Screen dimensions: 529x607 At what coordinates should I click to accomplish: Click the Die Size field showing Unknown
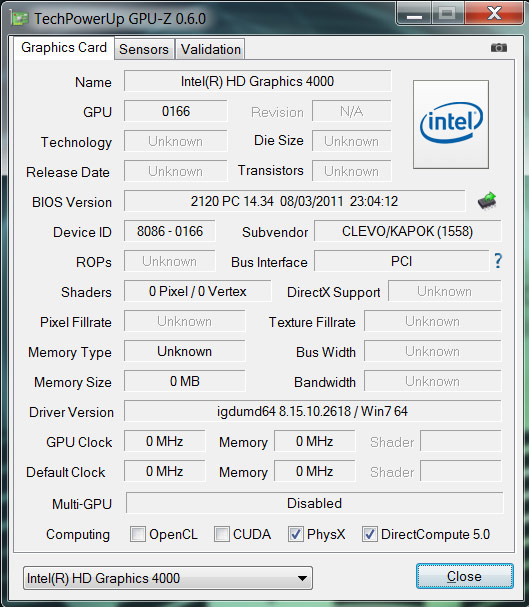tap(352, 141)
